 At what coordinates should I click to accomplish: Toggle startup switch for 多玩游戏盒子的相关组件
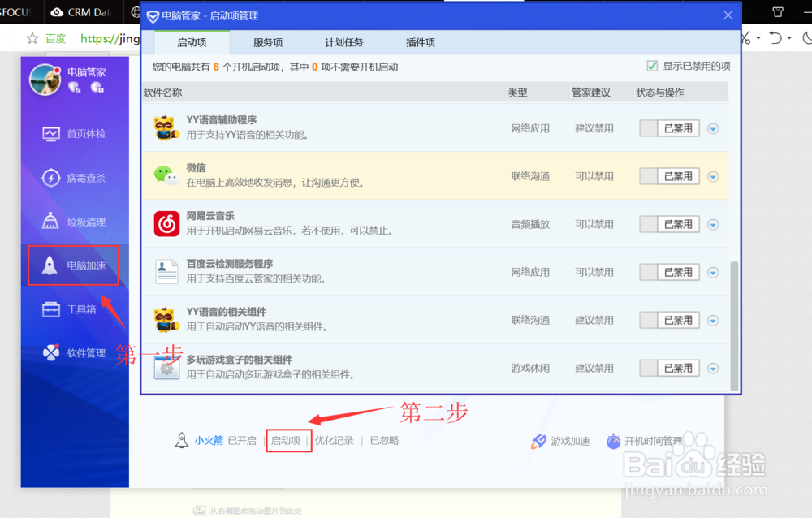(669, 368)
